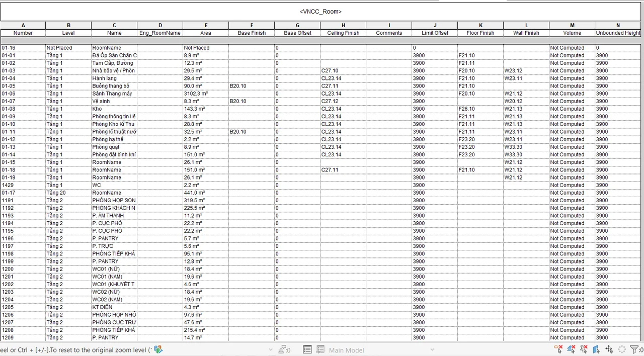Image resolution: width=644 pixels, height=356 pixels.
Task: Click the Unbounded Height field header
Action: 618,33
